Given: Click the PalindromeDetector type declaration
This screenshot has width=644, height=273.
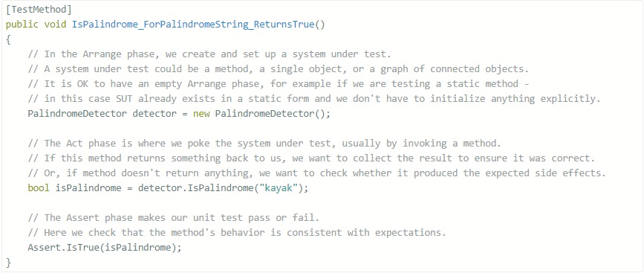Looking at the screenshot, I should [77, 114].
